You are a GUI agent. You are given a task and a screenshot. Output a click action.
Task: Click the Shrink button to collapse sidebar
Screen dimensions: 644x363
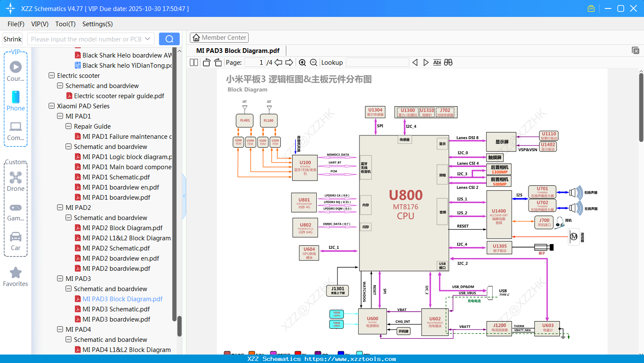[12, 38]
